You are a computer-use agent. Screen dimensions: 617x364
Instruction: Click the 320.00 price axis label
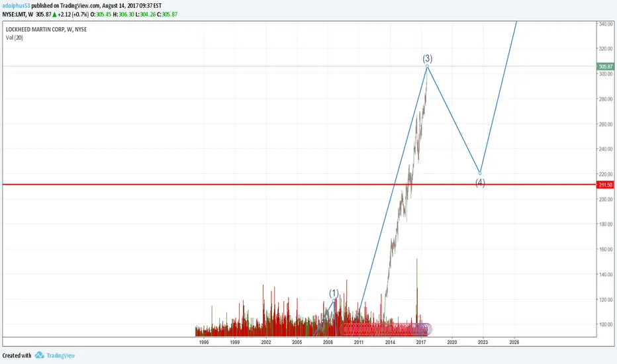click(606, 49)
